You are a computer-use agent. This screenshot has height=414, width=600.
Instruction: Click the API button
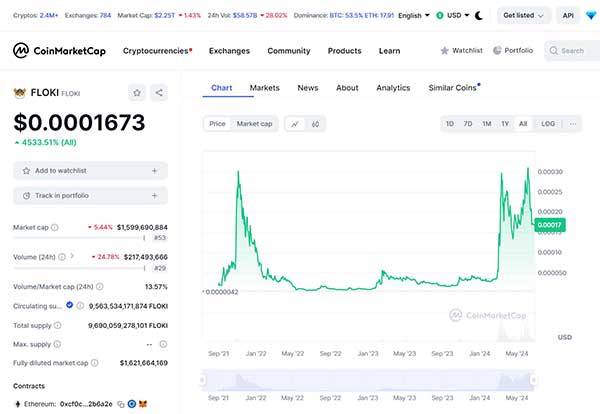[568, 15]
